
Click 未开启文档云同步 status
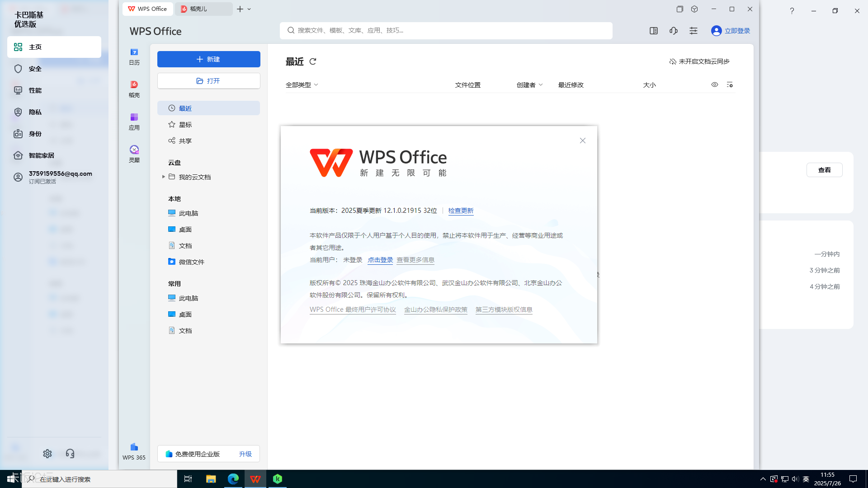(x=699, y=61)
